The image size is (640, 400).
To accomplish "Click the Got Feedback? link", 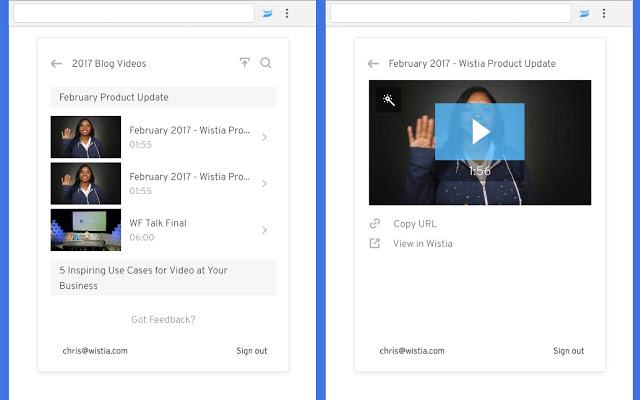I will coord(163,320).
